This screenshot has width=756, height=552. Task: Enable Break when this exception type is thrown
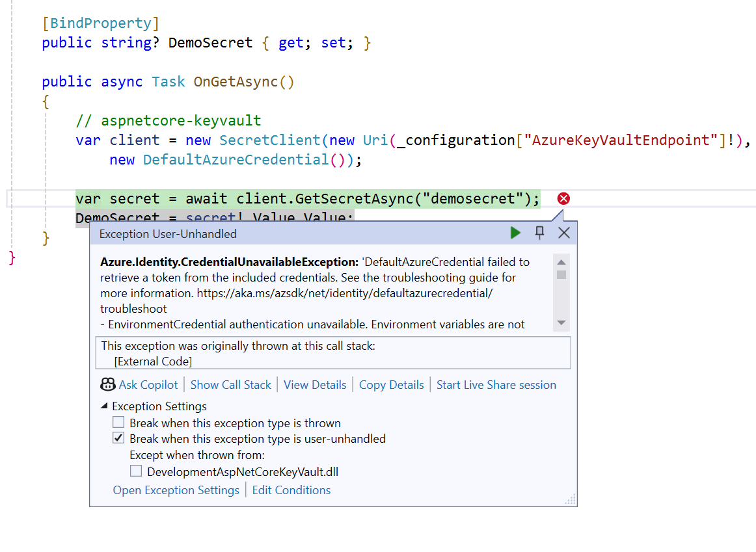[118, 422]
